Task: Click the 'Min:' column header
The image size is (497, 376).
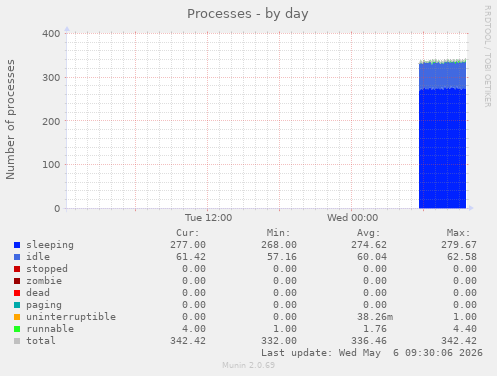Action: 278,233
